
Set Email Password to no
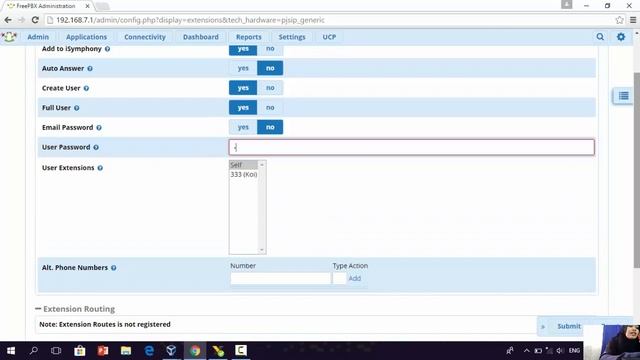[x=270, y=127]
